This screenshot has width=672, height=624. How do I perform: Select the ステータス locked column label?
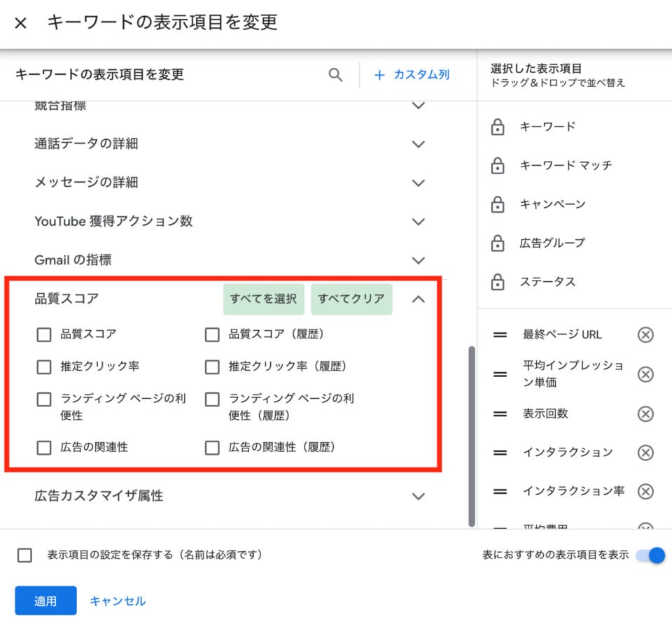click(547, 282)
